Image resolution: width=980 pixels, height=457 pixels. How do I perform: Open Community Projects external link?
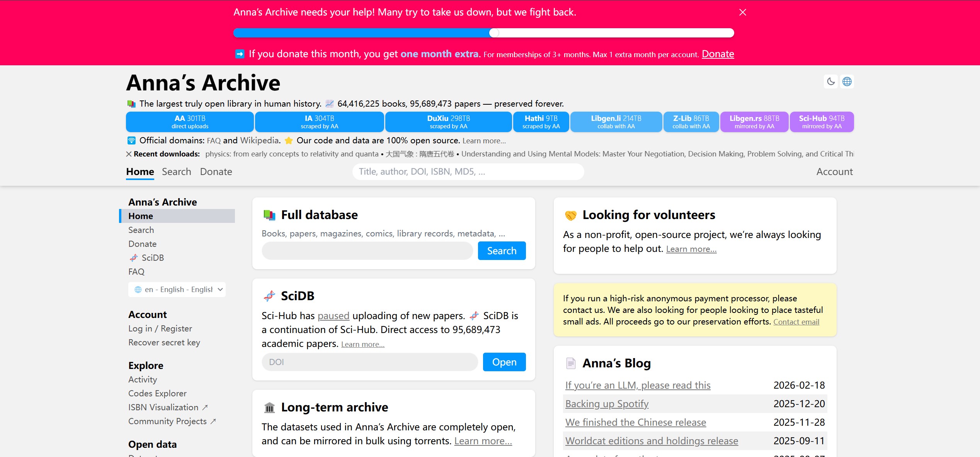pyautogui.click(x=172, y=421)
